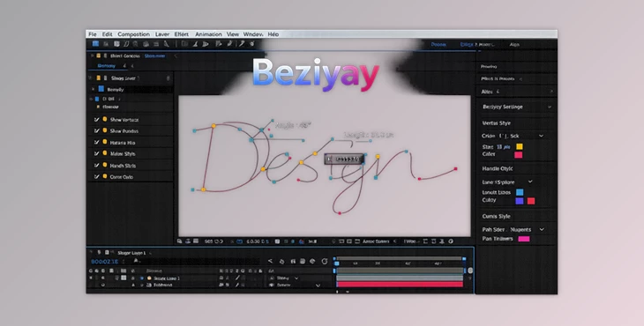Open the Composition menu
This screenshot has height=326, width=644.
pyautogui.click(x=133, y=34)
